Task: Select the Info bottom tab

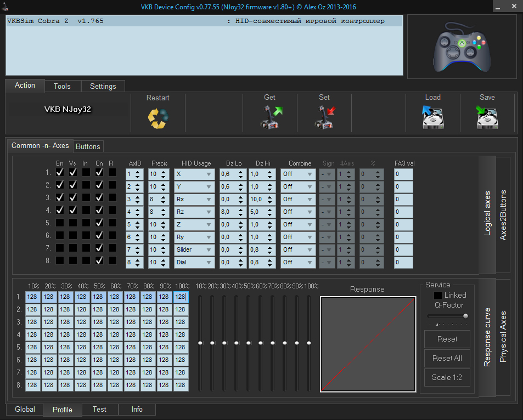Action: point(137,410)
